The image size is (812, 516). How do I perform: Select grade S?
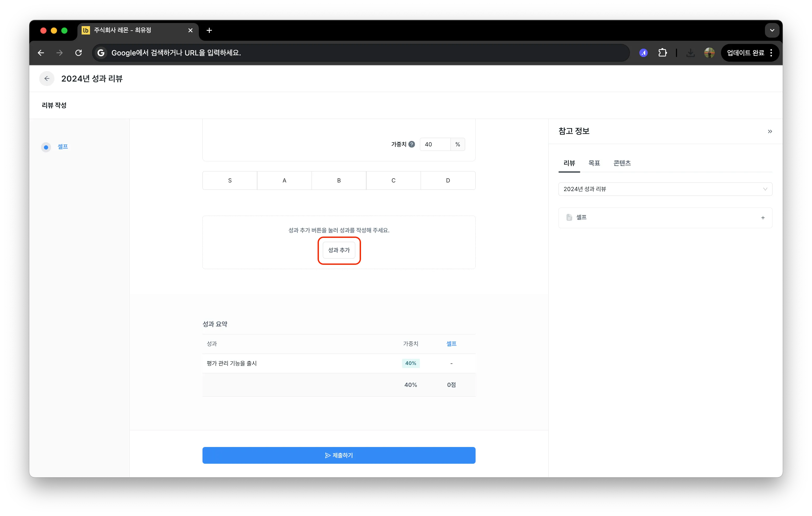click(230, 181)
